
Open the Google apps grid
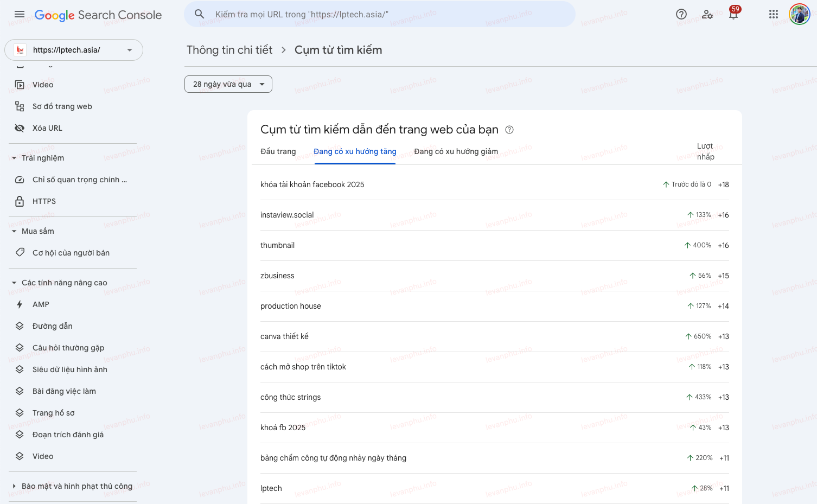[774, 15]
